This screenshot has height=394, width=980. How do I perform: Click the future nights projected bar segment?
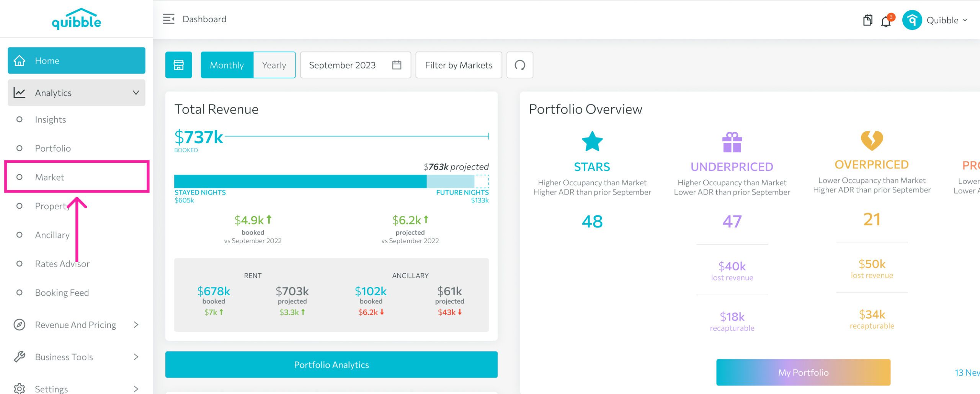pos(451,181)
